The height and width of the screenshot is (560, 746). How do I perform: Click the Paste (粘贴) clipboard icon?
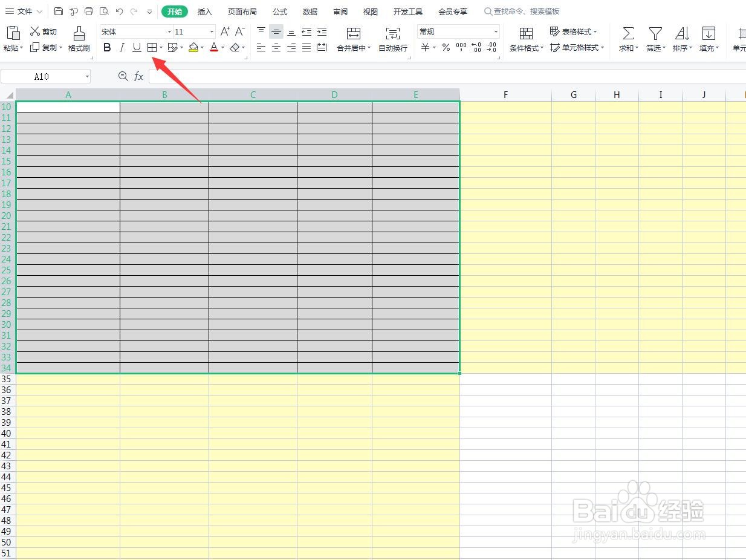click(13, 33)
